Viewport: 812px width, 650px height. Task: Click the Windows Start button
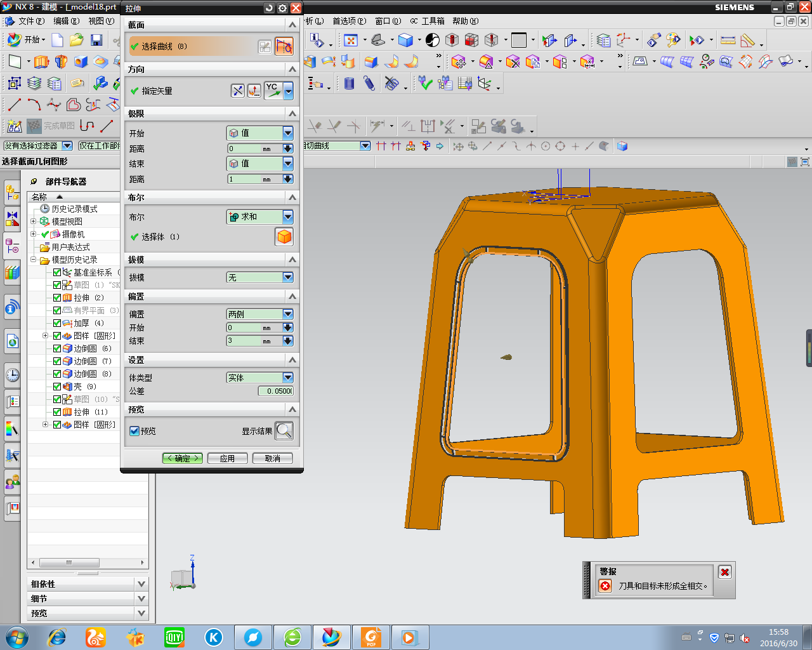[x=17, y=637]
